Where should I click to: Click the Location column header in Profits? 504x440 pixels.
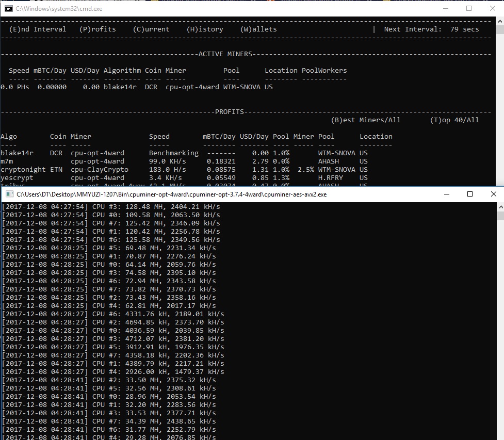[x=376, y=137]
